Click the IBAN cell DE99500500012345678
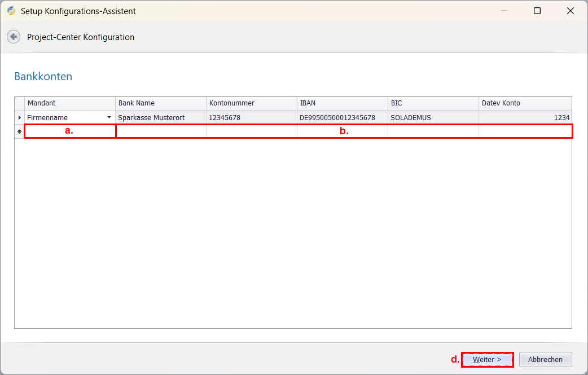 pos(342,117)
